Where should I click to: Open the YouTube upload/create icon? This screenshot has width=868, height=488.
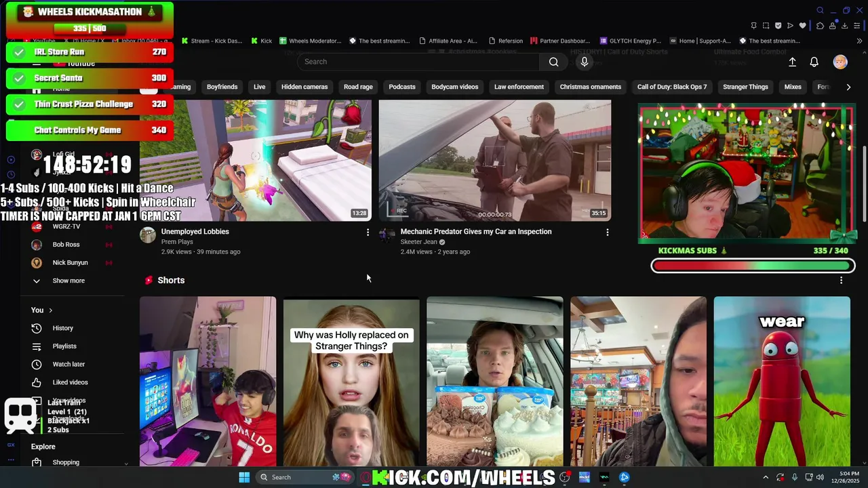[792, 62]
